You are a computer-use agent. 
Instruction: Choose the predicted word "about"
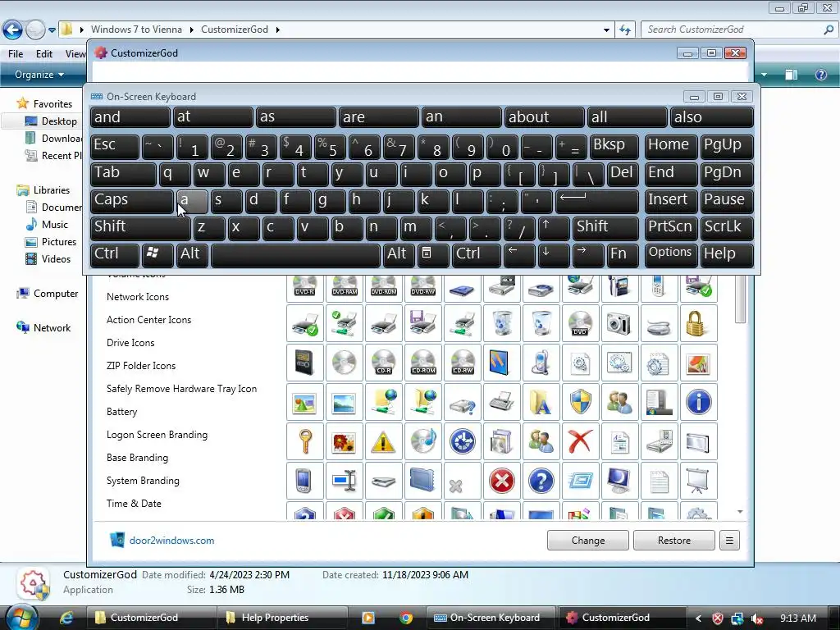(545, 117)
